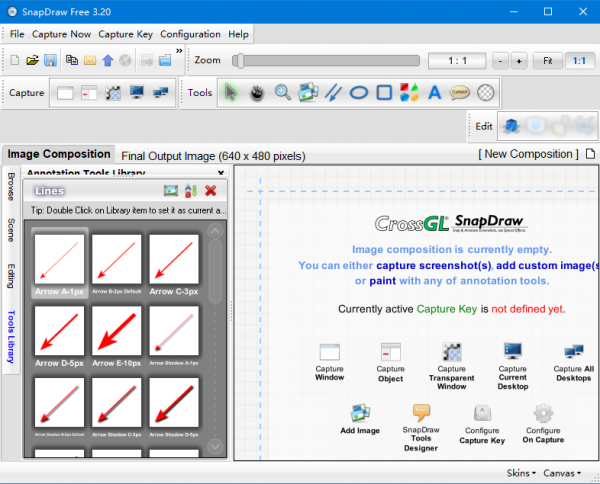Toggle the Fit zoom button
Image resolution: width=600 pixels, height=484 pixels.
[548, 61]
